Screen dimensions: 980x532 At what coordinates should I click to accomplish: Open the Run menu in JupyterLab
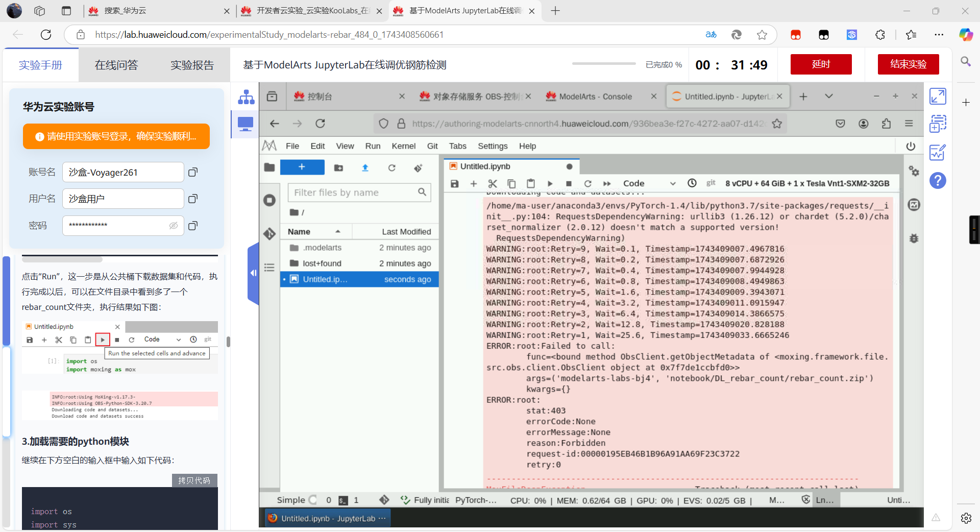point(373,146)
